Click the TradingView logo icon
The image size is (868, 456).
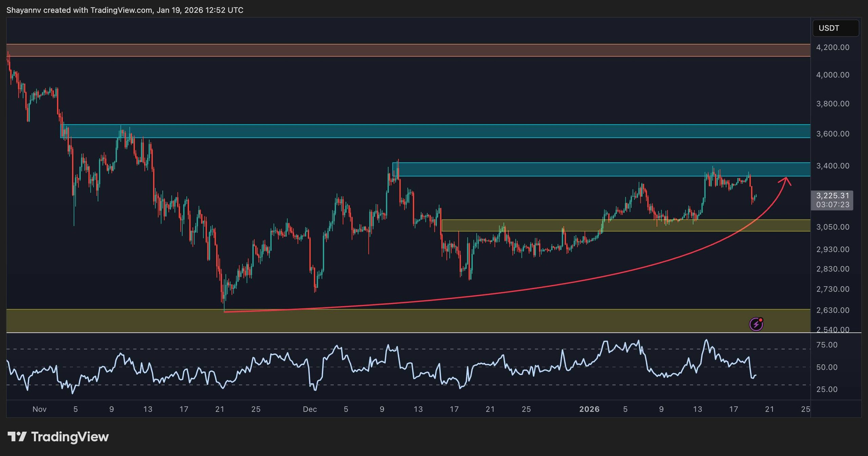(17, 437)
